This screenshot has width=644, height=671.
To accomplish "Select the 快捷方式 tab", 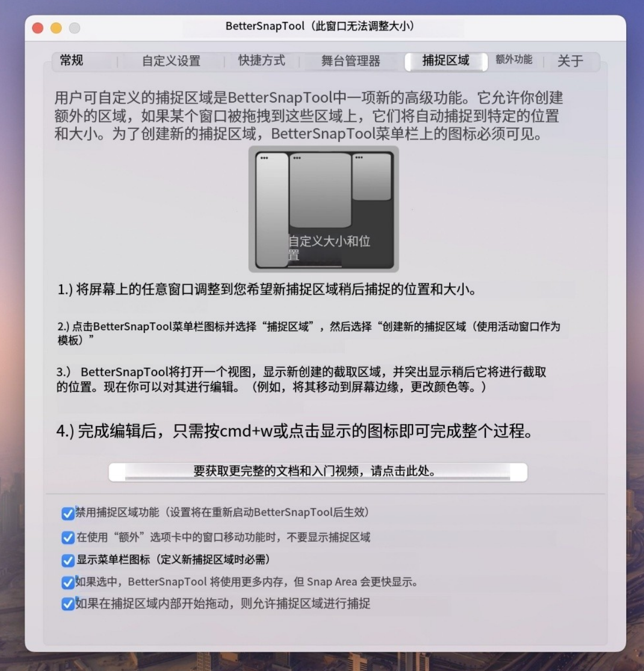I will point(262,61).
